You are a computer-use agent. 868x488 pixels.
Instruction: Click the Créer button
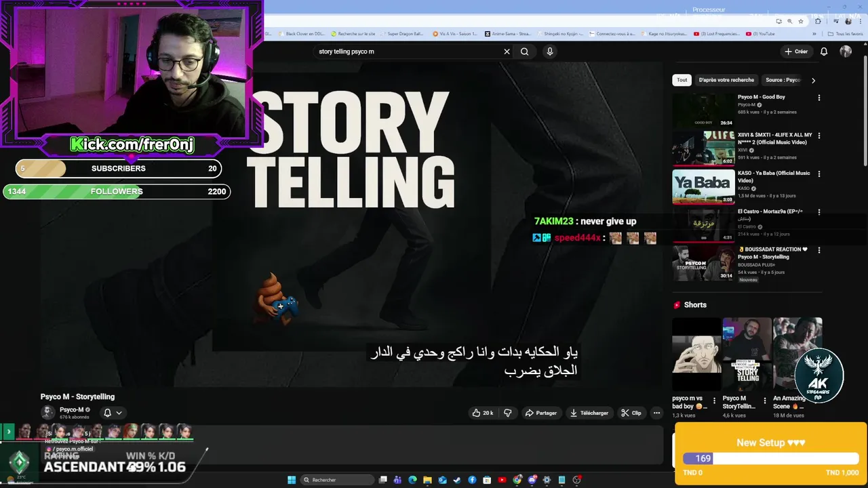click(796, 52)
